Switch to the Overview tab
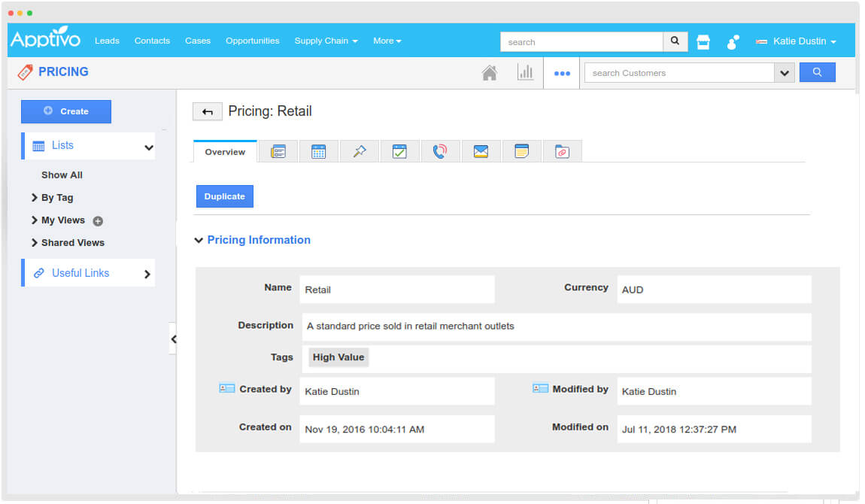The height and width of the screenshot is (504, 865). [x=224, y=150]
